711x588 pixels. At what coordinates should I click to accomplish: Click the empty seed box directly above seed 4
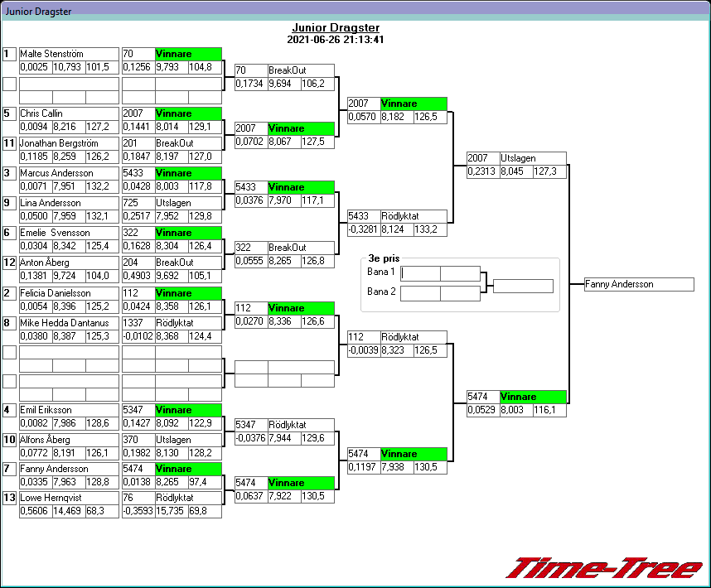9,381
